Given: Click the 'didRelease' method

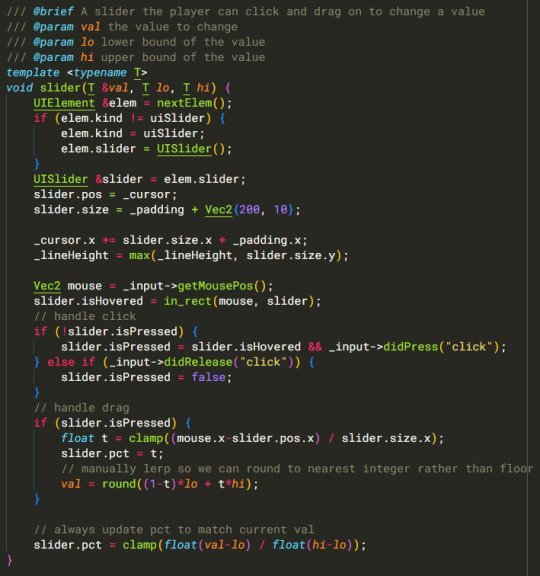Looking at the screenshot, I should [198, 362].
